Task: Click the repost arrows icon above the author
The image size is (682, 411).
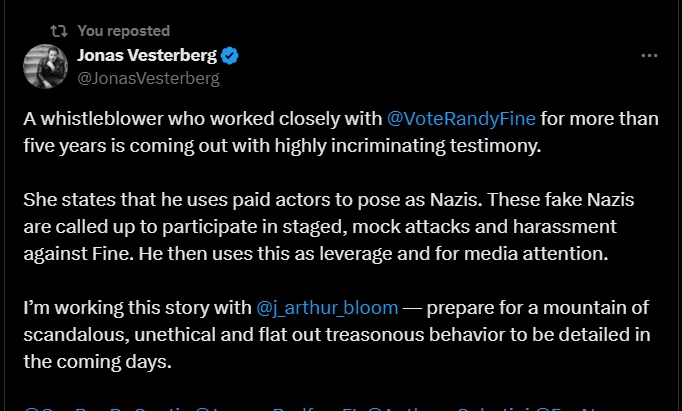Action: coord(59,31)
